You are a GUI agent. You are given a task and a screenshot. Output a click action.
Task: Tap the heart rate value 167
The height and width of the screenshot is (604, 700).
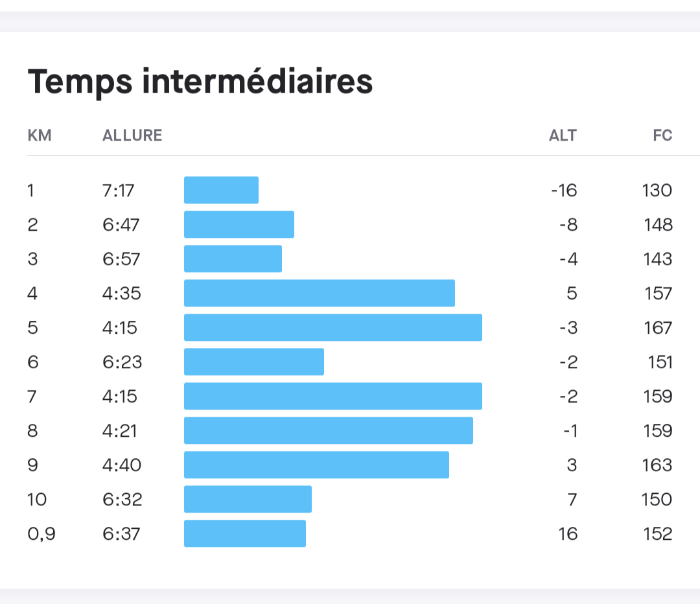point(658,328)
